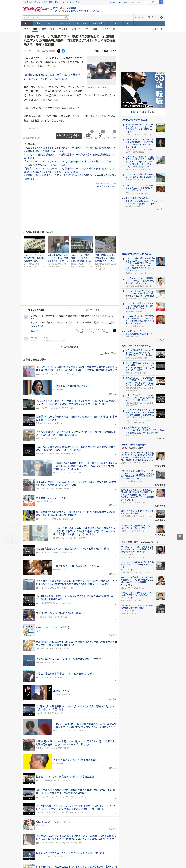
Task: Open the settings gear icon in header
Action: coord(161,17)
